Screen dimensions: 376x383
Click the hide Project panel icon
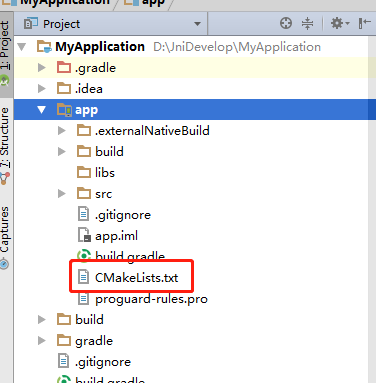365,23
